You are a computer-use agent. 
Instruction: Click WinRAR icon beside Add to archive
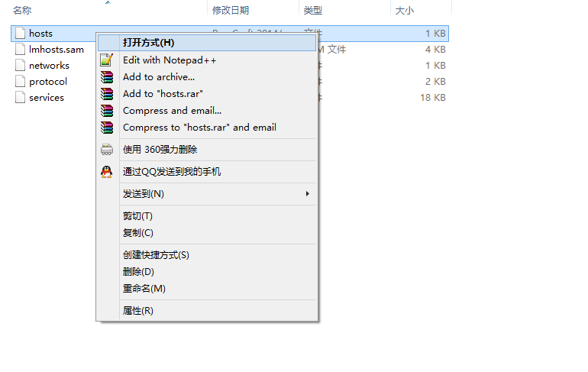[x=107, y=77]
